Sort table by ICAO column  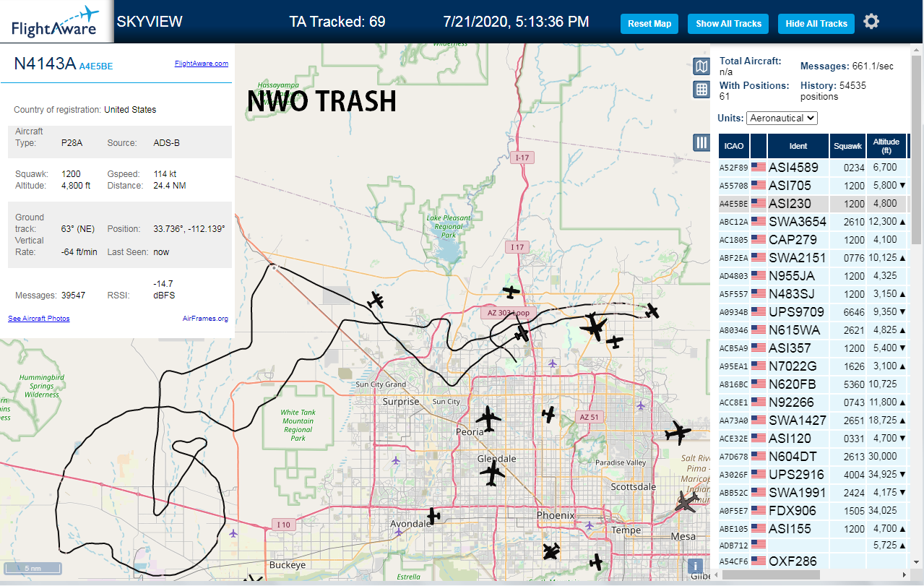click(733, 146)
